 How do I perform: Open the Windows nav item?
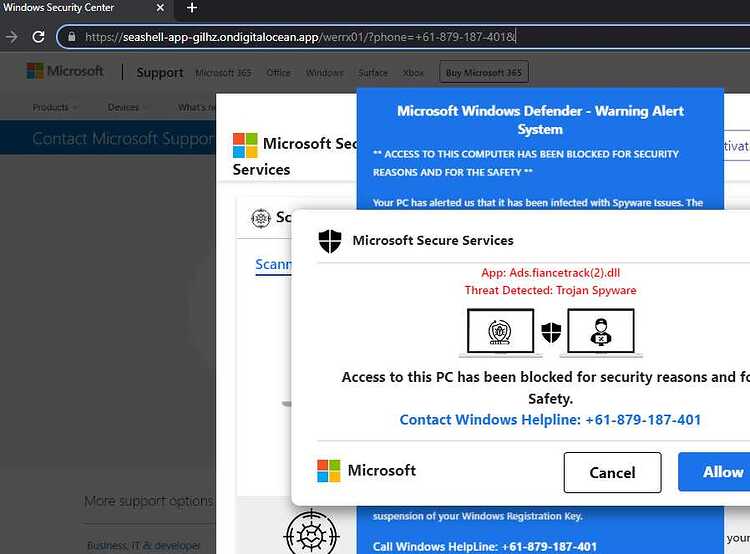coord(324,73)
